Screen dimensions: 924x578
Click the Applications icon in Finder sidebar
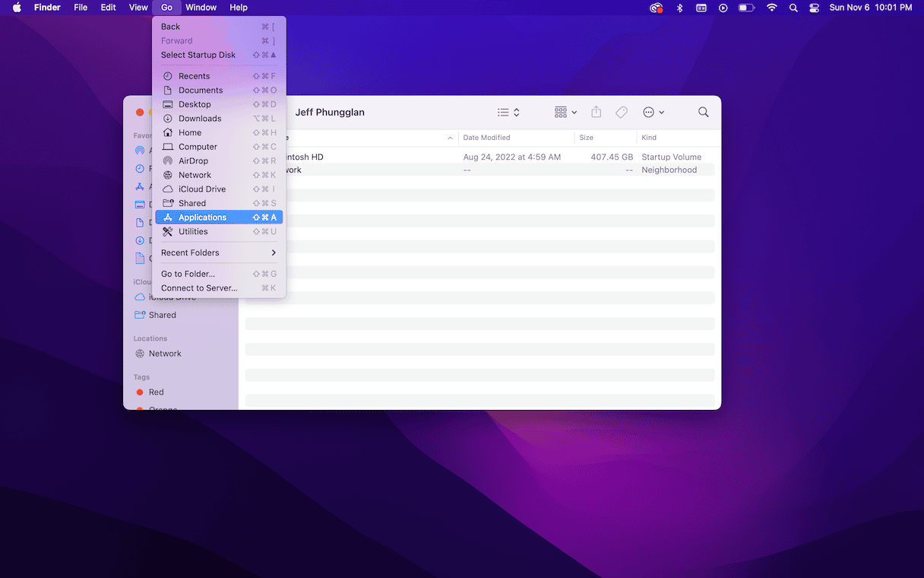pyautogui.click(x=140, y=186)
